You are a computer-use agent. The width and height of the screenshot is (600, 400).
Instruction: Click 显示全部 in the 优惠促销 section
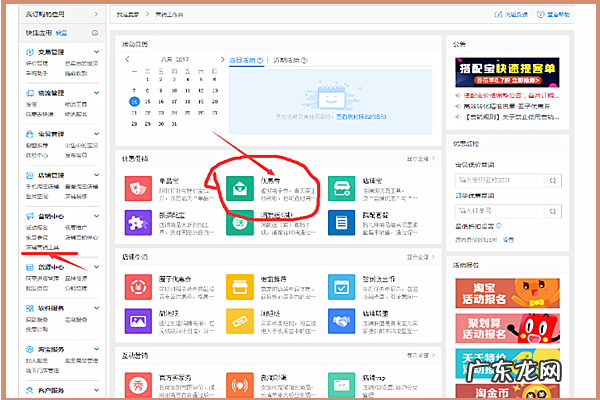point(421,158)
